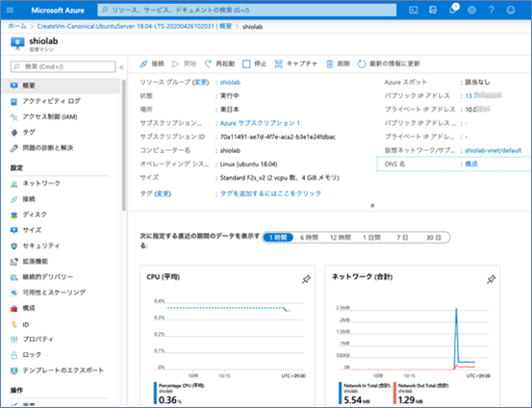Screen dimensions: 532x408
Task: Pin the CPU (平均) chart
Action: point(306,279)
